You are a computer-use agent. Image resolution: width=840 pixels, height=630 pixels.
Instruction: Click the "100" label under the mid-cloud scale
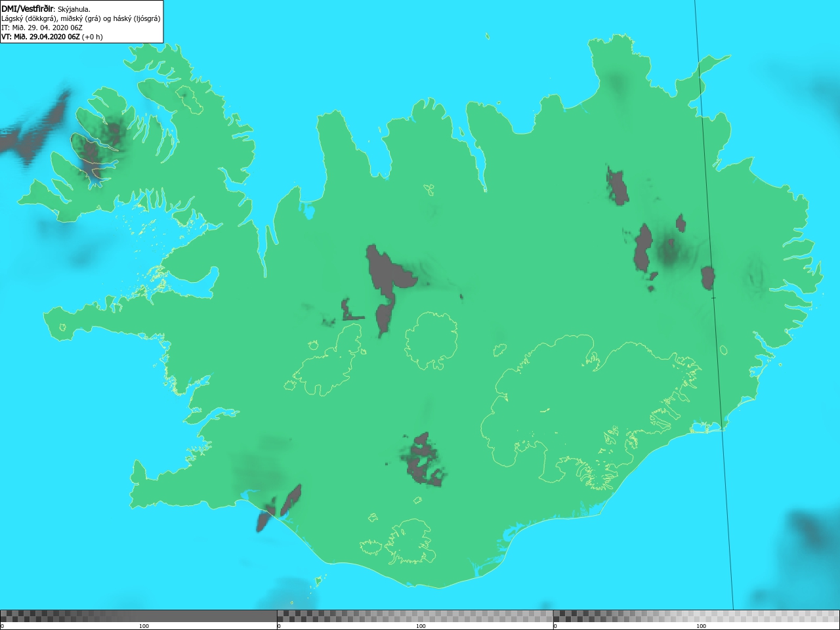[x=421, y=626]
